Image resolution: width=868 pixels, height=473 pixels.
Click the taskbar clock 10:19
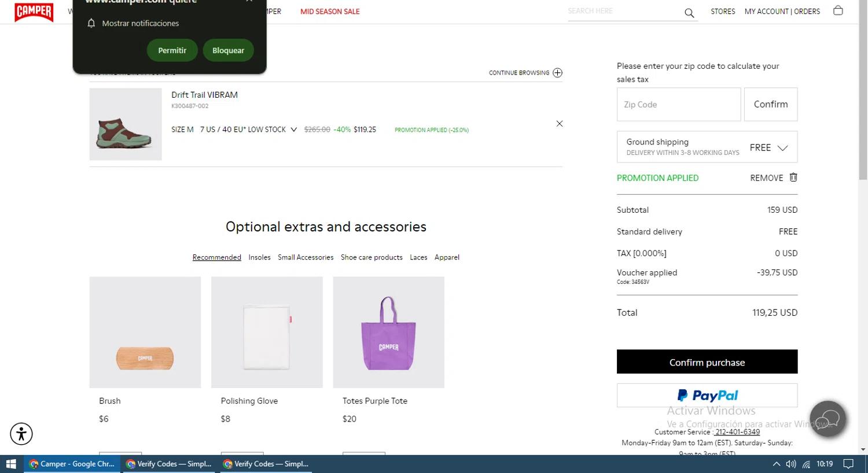click(x=825, y=464)
